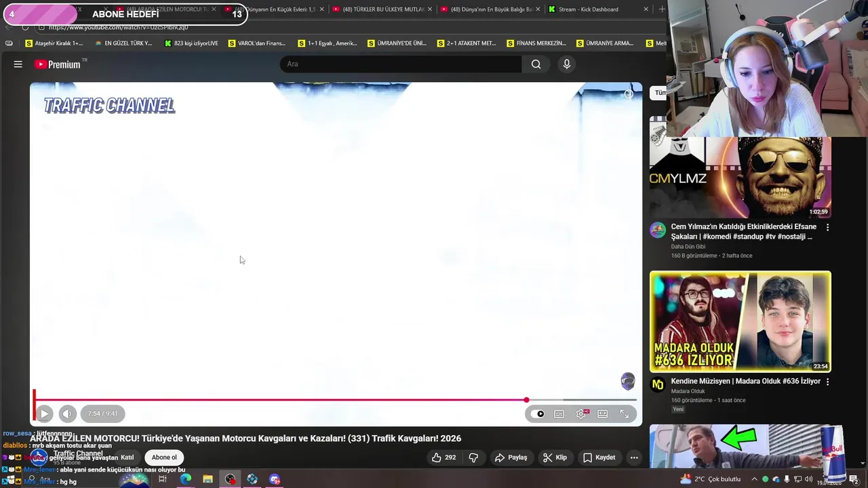Image resolution: width=868 pixels, height=488 pixels.
Task: Dislike the video
Action: (473, 457)
